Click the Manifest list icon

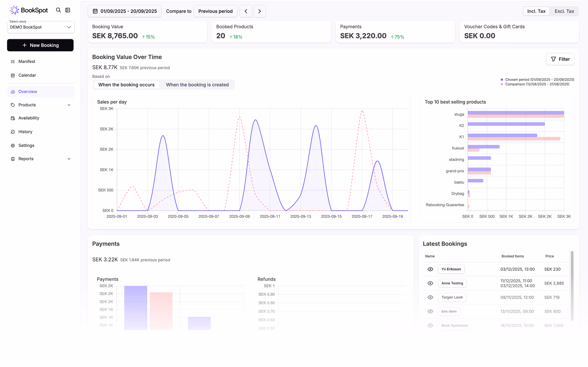click(x=13, y=61)
